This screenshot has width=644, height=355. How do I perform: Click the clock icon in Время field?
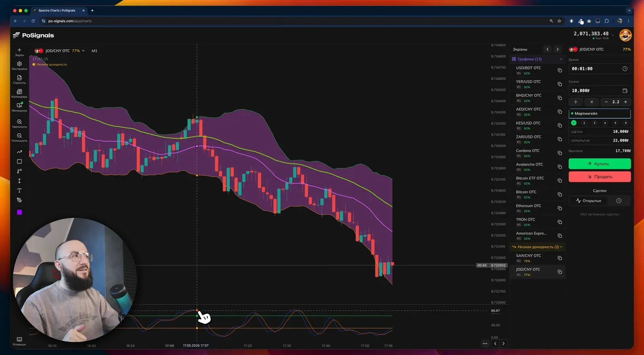click(x=625, y=69)
